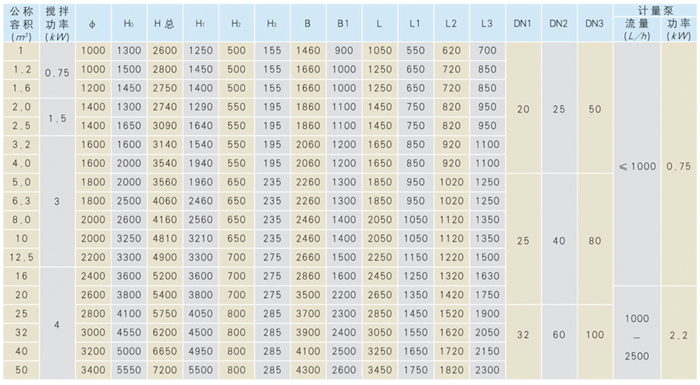Click the 流量 (L/h) sub-header
This screenshot has width=700, height=385.
pyautogui.click(x=637, y=29)
